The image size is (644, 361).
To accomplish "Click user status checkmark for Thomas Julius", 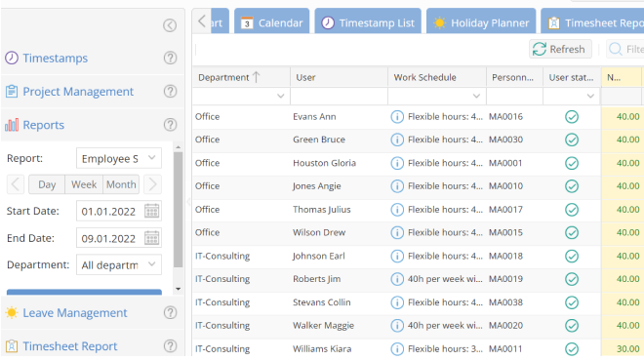I will click(x=572, y=210).
